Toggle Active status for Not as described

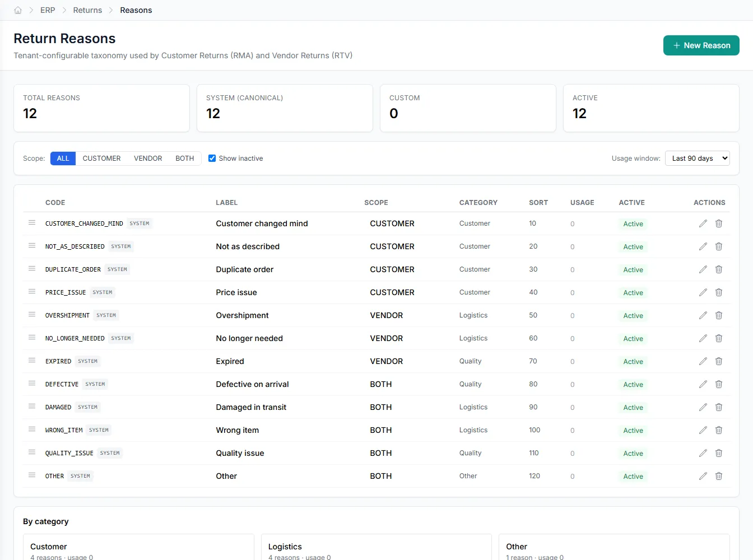(x=633, y=247)
